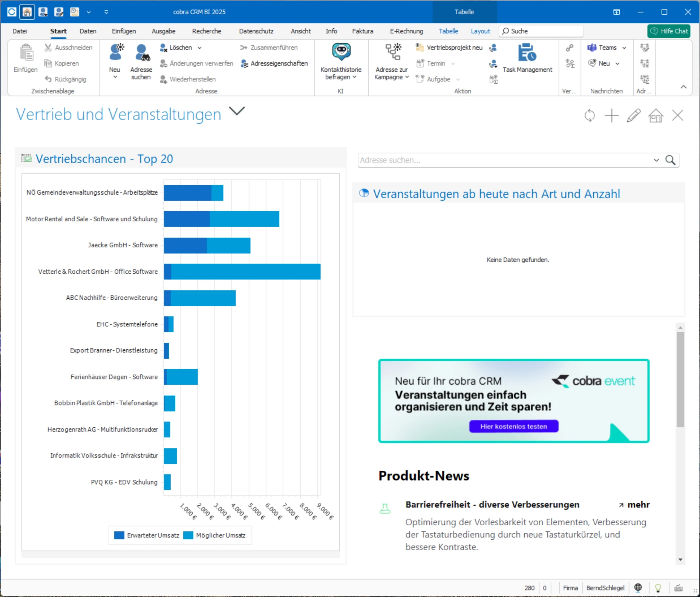The width and height of the screenshot is (700, 597).
Task: Expand the Adresse suchen combo box arrow
Action: [656, 160]
